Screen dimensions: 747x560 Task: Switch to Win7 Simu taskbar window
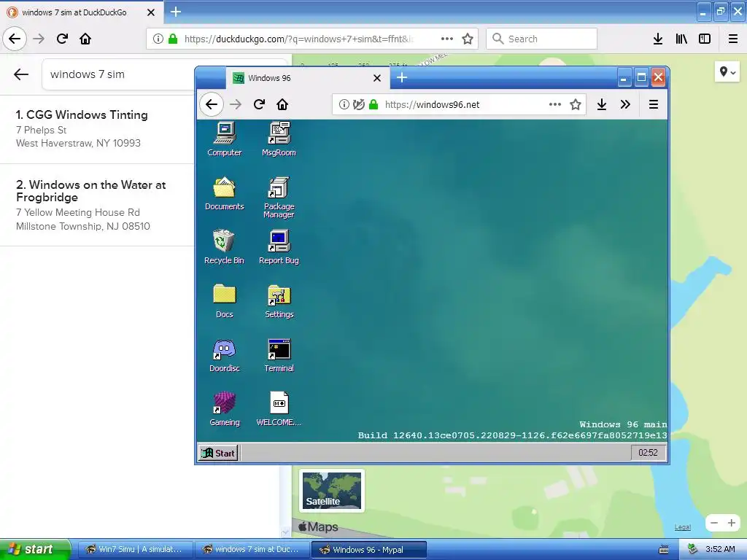click(135, 550)
